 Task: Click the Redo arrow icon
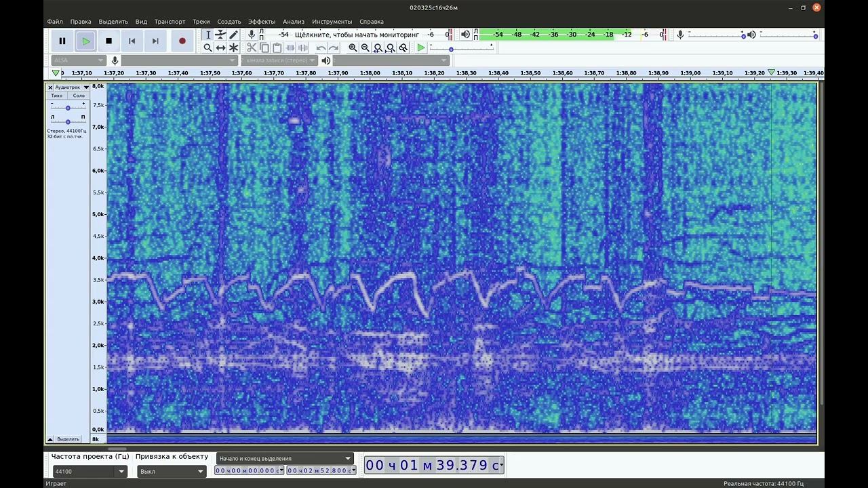pyautogui.click(x=334, y=47)
